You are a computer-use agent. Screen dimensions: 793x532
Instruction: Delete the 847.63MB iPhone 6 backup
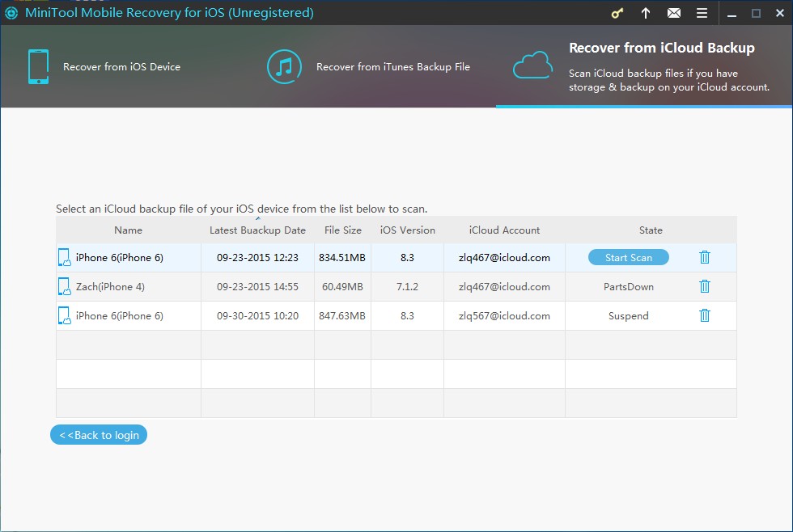(705, 315)
